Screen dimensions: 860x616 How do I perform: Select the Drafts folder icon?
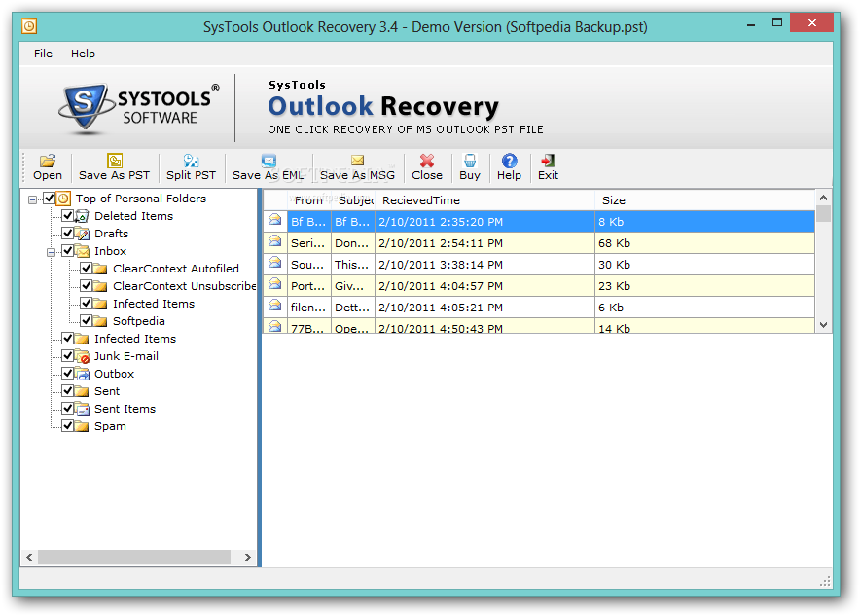82,234
